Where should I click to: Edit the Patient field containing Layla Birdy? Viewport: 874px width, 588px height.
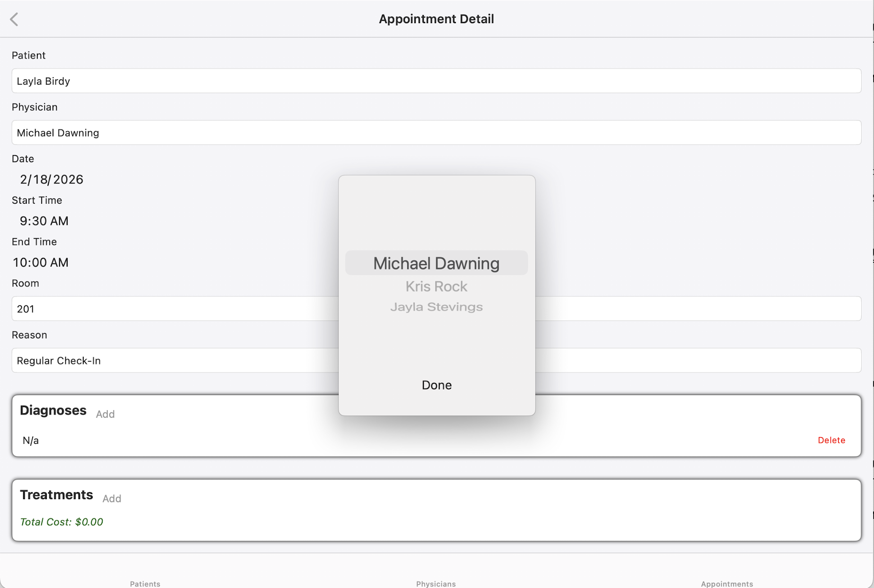[x=189, y=81]
